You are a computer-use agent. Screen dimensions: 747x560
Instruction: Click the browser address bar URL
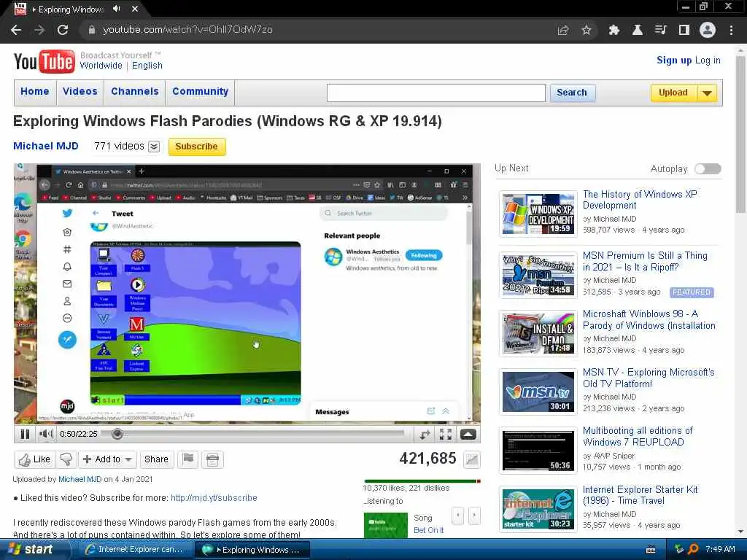[x=187, y=29]
